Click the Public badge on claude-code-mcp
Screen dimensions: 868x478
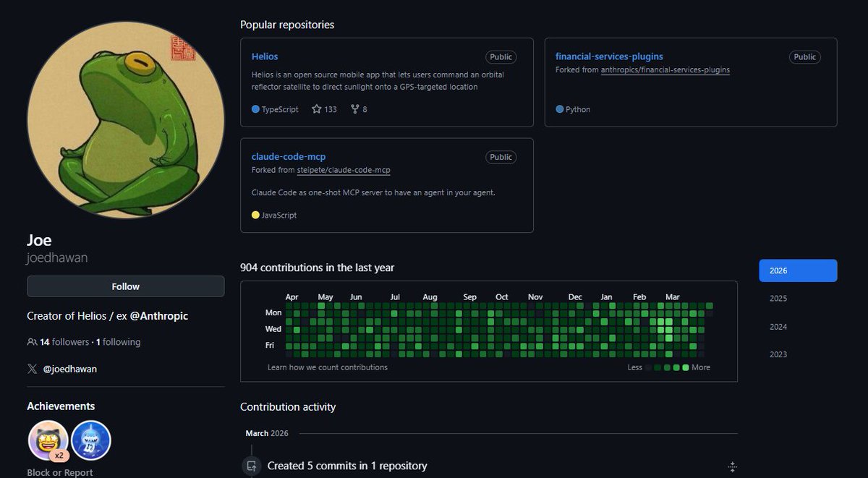pos(501,157)
